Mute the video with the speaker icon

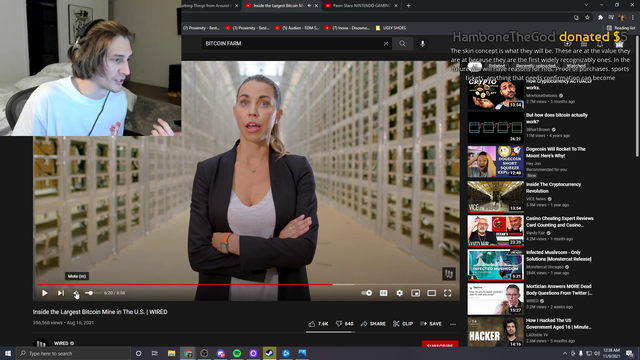pos(76,293)
